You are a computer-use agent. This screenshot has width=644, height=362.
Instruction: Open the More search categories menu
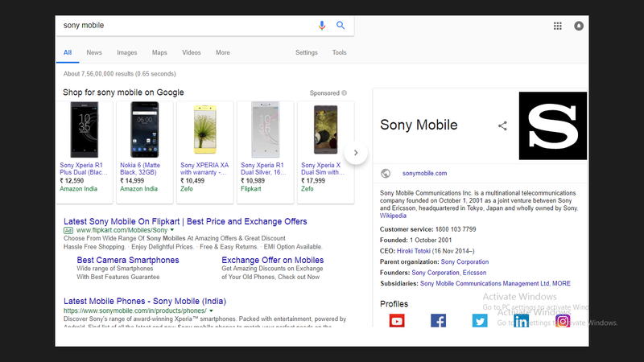point(223,53)
